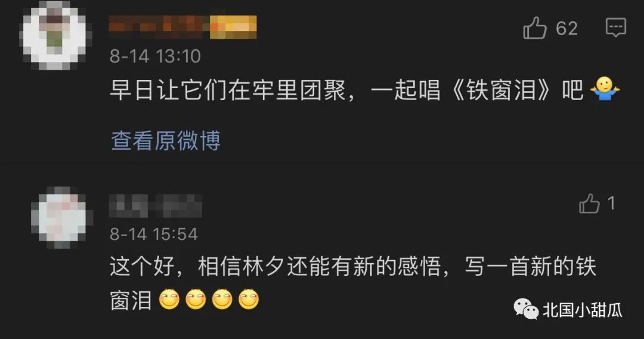The image size is (644, 339).
Task: Like the 15:54 comment with 1 like
Action: click(589, 203)
